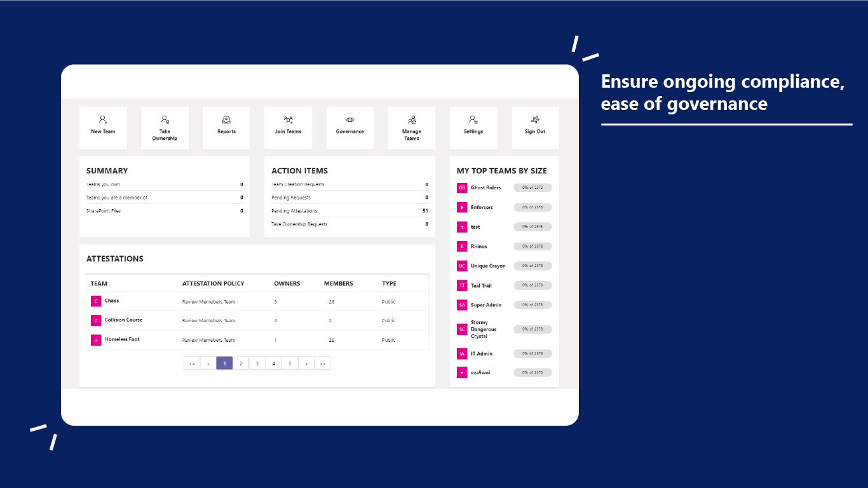Click the Sign Out tile

point(535,128)
